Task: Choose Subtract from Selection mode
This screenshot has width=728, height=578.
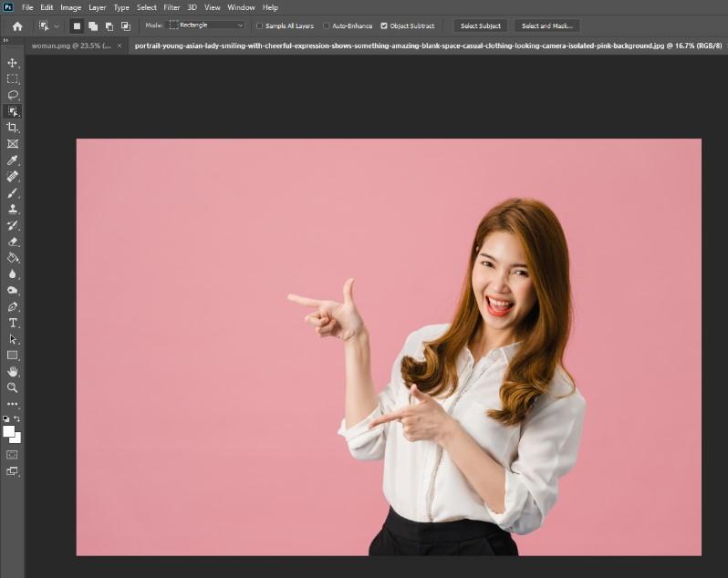Action: point(109,26)
